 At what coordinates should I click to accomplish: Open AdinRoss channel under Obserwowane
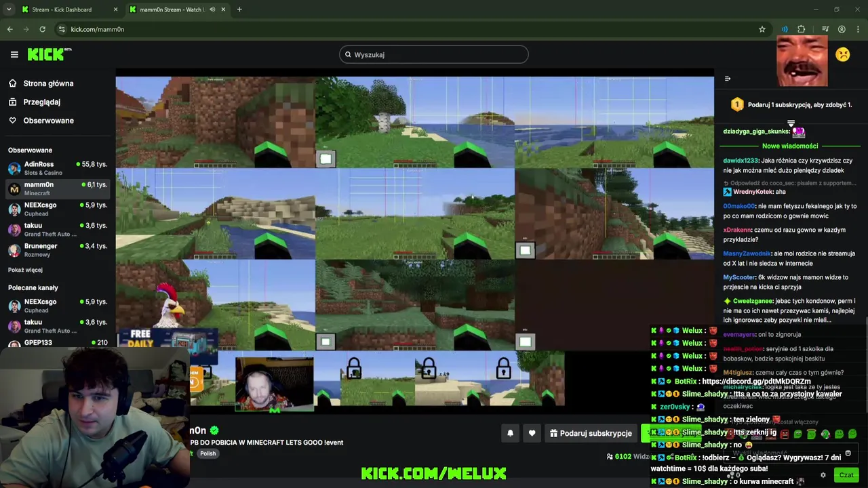click(x=58, y=168)
